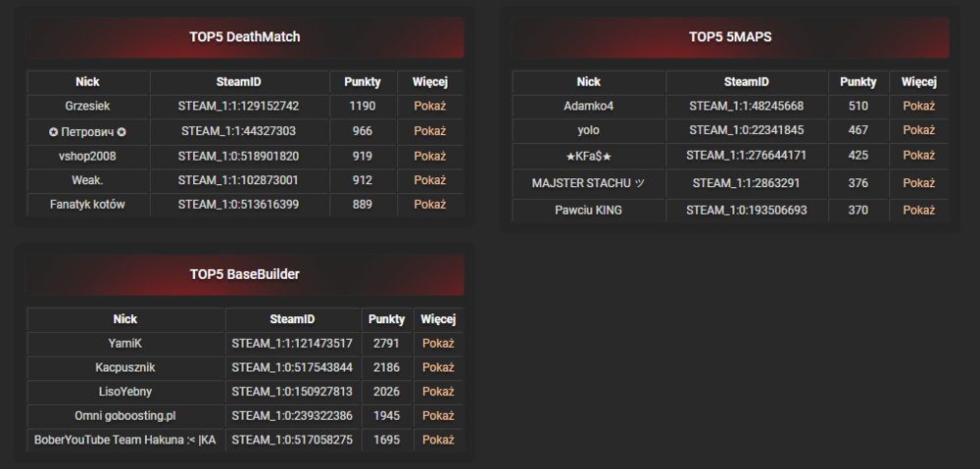Show details for vshop2008
980x469 pixels.
pyautogui.click(x=429, y=156)
